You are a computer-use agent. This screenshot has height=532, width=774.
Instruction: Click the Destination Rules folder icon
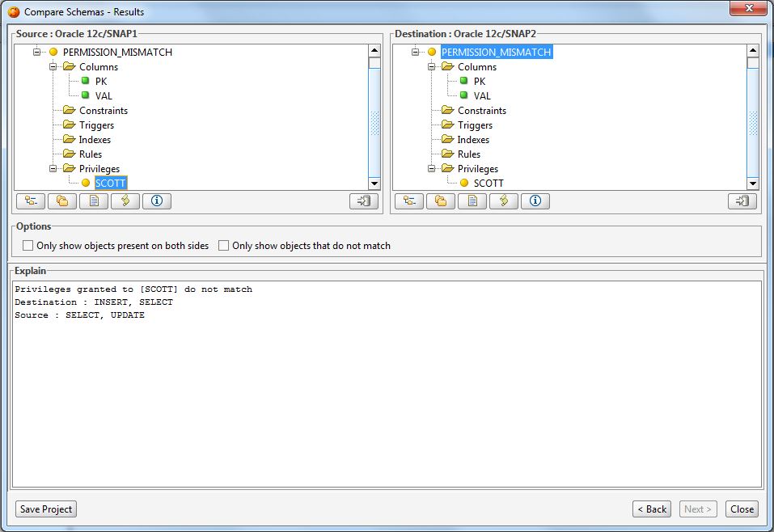pyautogui.click(x=448, y=154)
